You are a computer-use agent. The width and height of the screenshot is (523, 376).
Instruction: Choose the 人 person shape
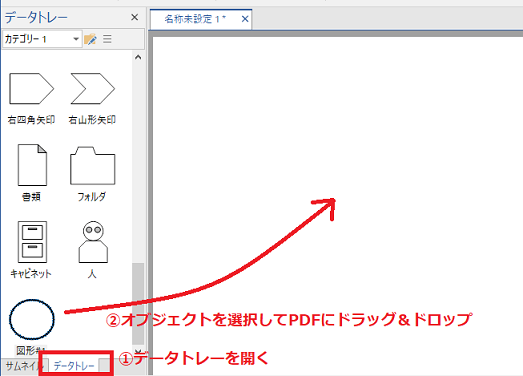tap(93, 242)
